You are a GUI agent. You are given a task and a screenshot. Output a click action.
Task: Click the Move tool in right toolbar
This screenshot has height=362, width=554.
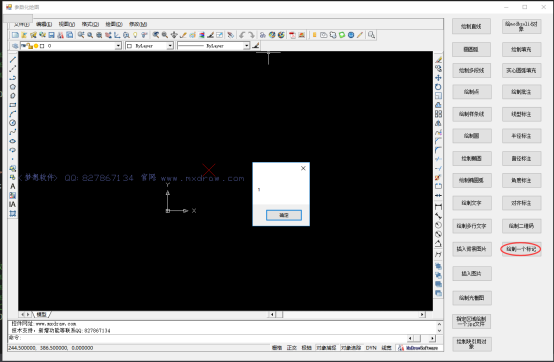(x=438, y=78)
